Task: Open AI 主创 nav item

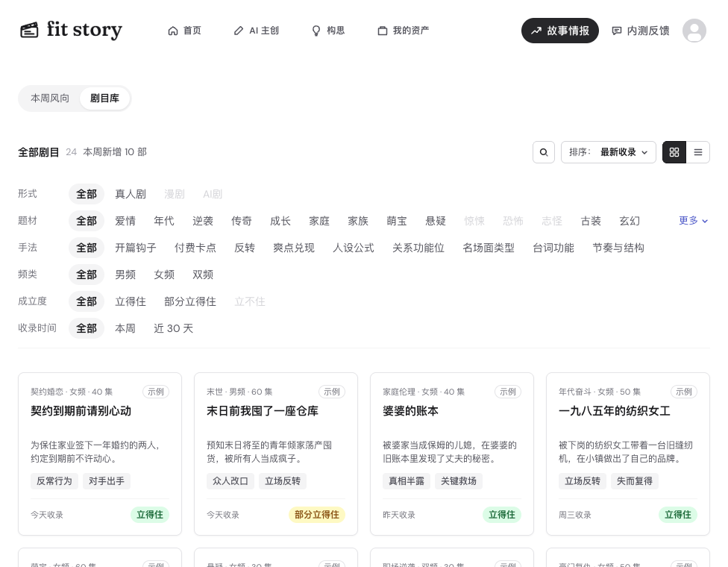Action: click(257, 31)
